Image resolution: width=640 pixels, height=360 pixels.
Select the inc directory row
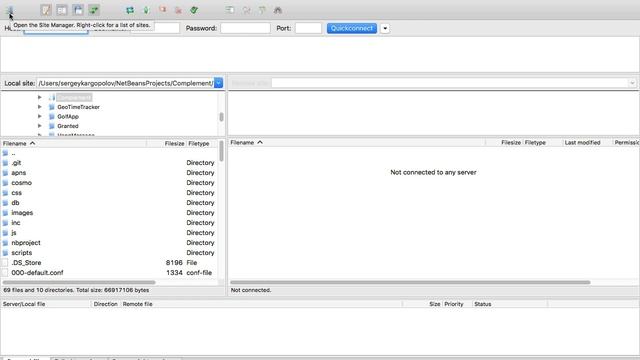point(109,223)
